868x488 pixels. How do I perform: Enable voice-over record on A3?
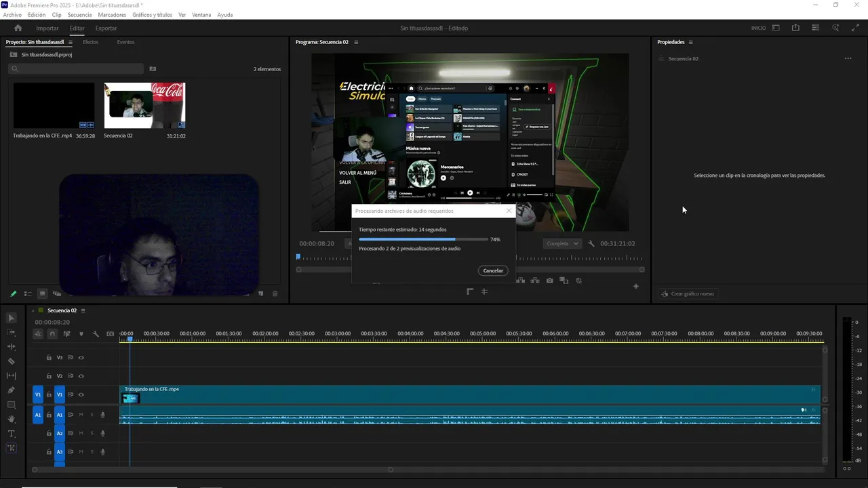[x=103, y=451]
